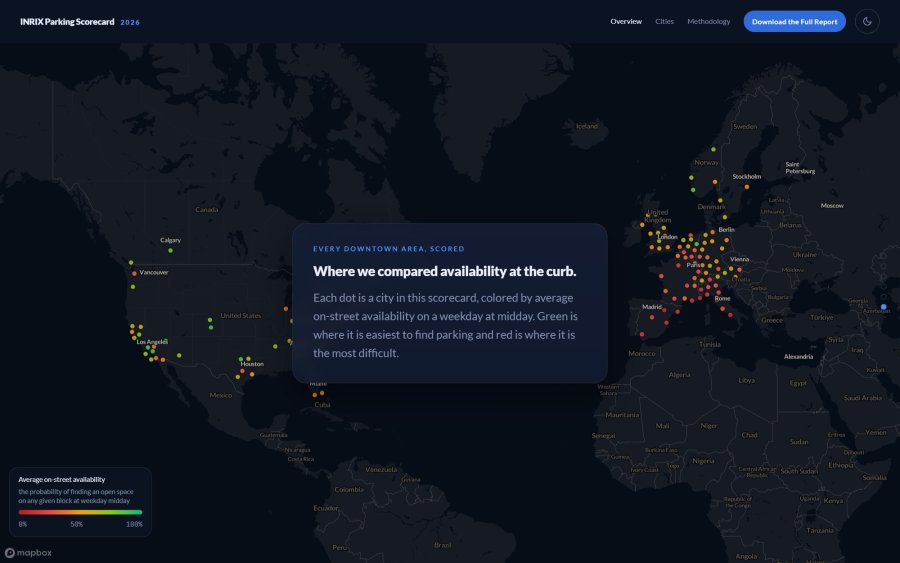Click the Average on-street availability legend title

click(61, 479)
